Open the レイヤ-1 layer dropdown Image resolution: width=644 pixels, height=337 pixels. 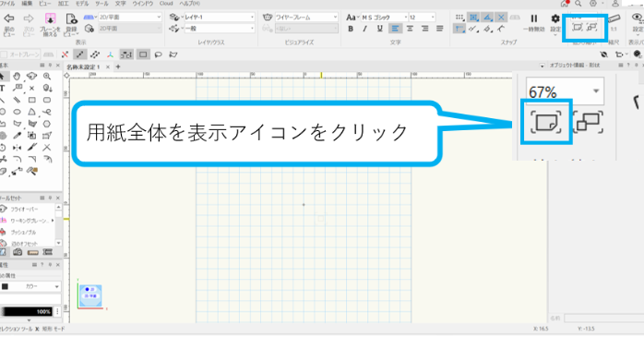tap(220, 18)
